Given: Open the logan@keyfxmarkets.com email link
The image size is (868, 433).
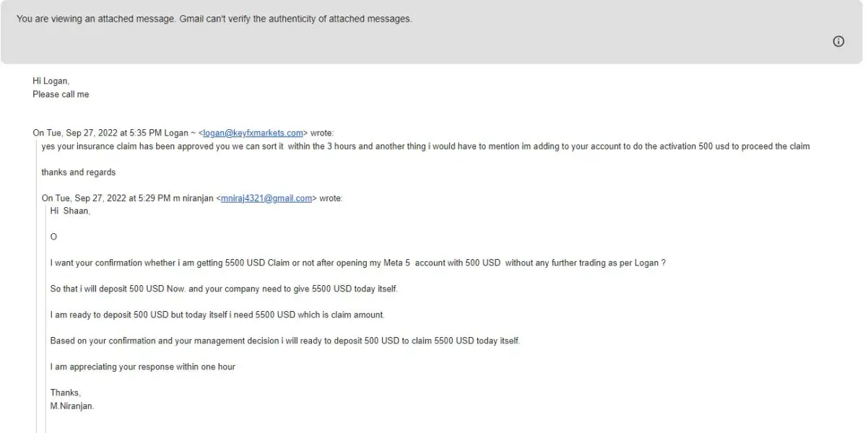Looking at the screenshot, I should click(253, 133).
